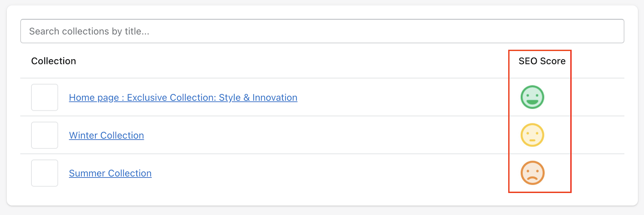
Task: Open the Summer Collection link
Action: coord(110,173)
